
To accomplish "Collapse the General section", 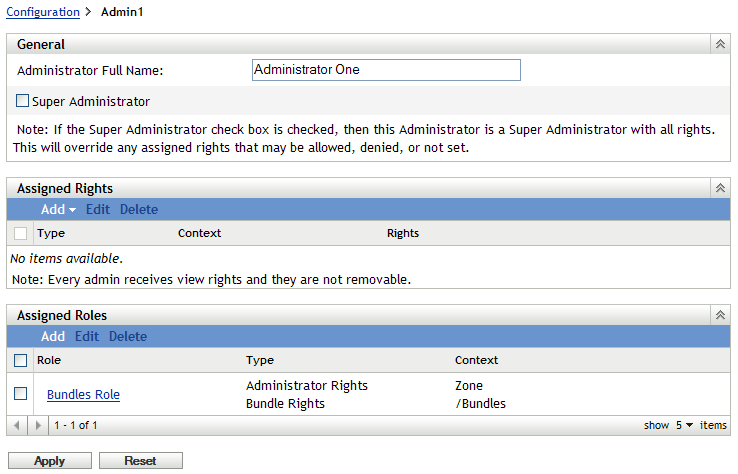I will [x=719, y=44].
